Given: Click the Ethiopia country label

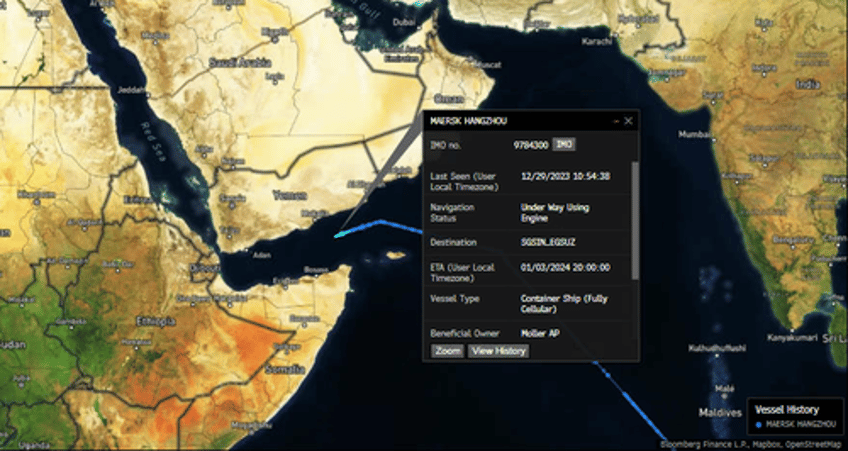Looking at the screenshot, I should pyautogui.click(x=156, y=321).
